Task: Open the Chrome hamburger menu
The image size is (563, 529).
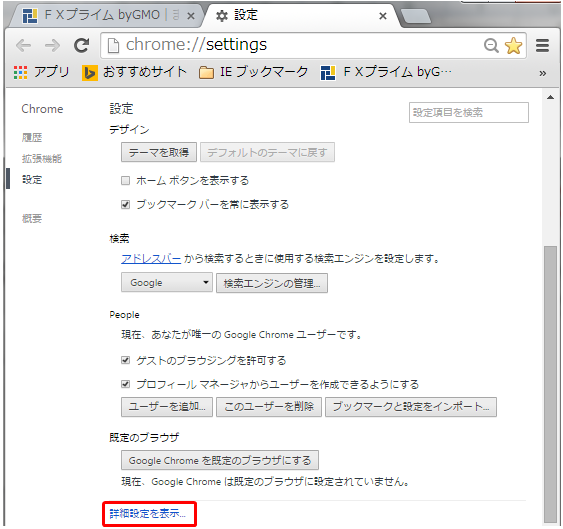Action: [542, 46]
